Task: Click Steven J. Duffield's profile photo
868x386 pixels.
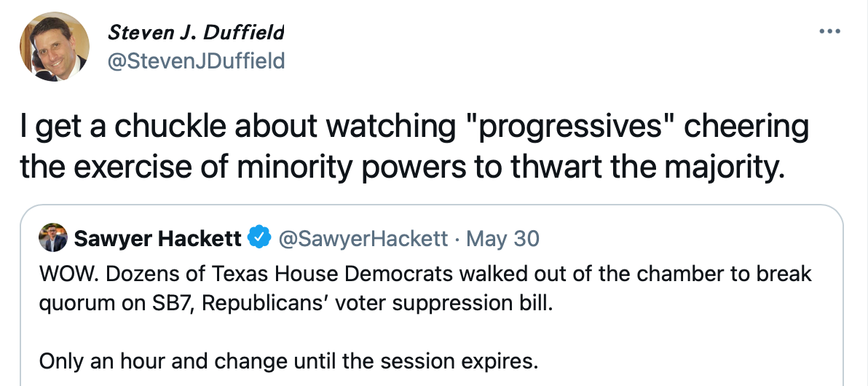Action: (x=55, y=47)
